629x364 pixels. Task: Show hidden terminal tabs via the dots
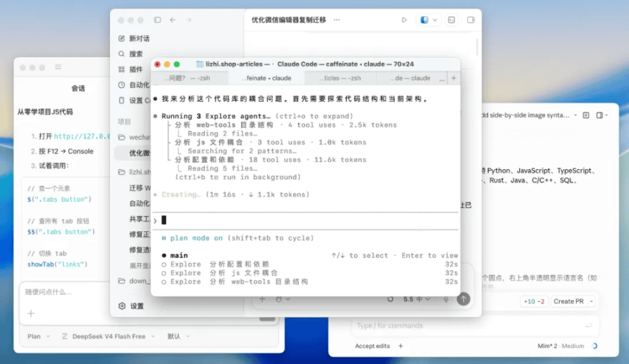coord(442,79)
